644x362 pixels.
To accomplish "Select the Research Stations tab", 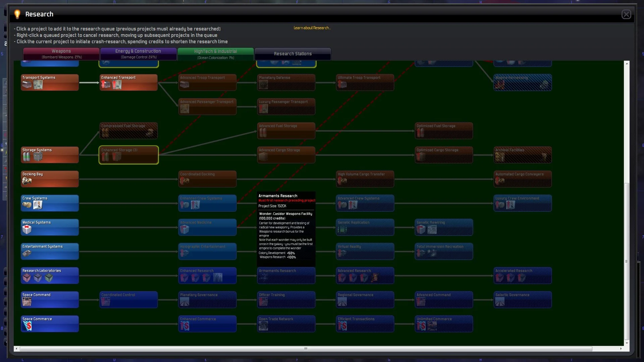I will 292,54.
